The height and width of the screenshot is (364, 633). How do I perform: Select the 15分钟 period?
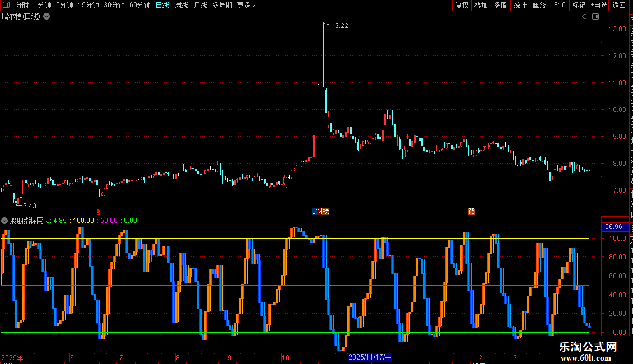[x=89, y=5]
